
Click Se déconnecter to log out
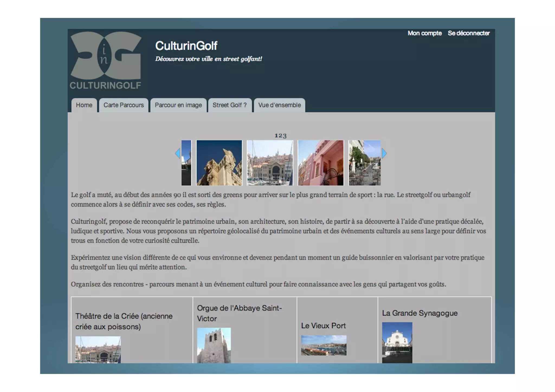469,33
